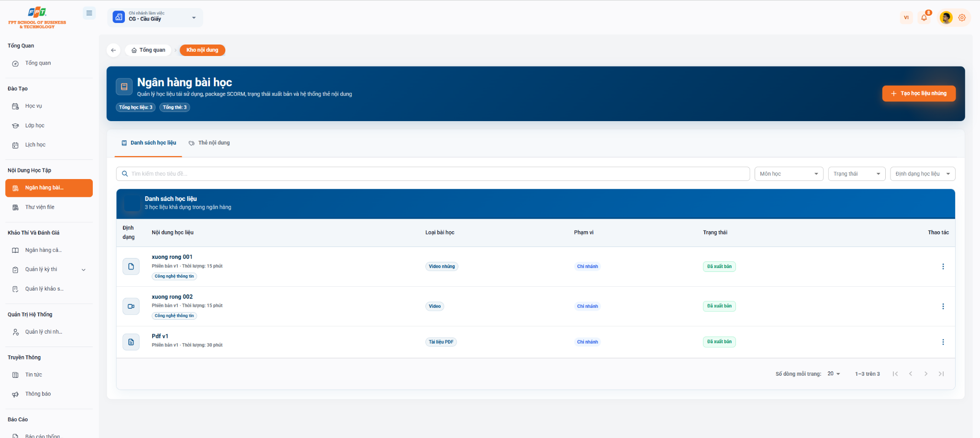Screen dimensions: 980x438
Task: Click the document icon of Pdf v1
Action: [131, 342]
